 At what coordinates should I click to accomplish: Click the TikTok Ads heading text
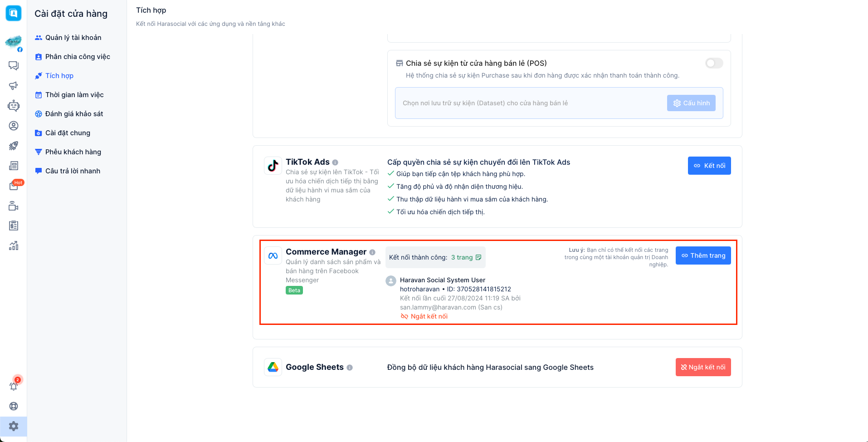point(307,162)
